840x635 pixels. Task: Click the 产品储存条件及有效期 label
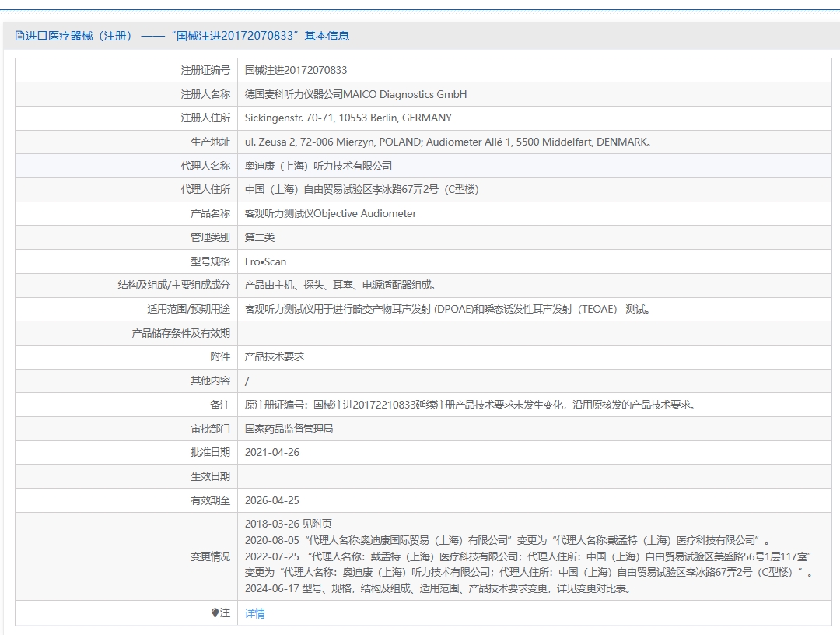click(x=181, y=333)
